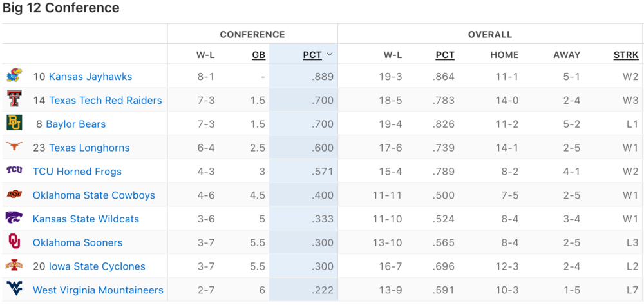This screenshot has width=644, height=305.
Task: Sort standings by GB column header
Action: tap(258, 55)
